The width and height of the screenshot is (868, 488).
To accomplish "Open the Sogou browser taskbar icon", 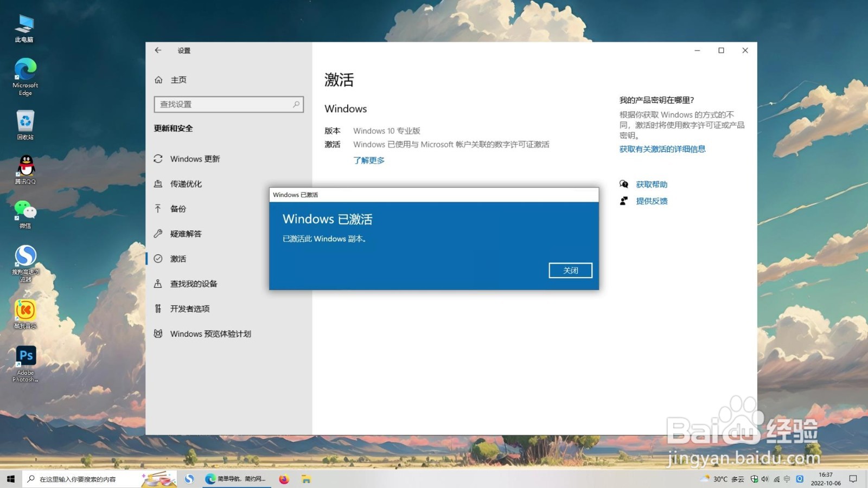I will [190, 479].
